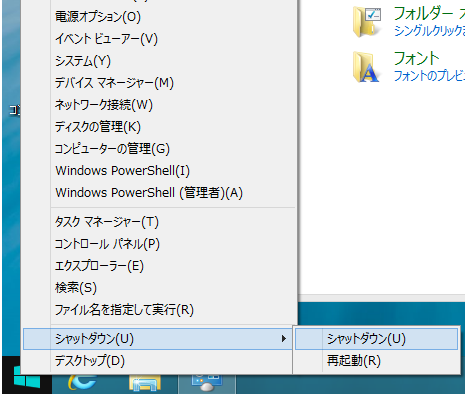Open the フォルダー オプション link
465x394 pixels.
click(x=429, y=13)
